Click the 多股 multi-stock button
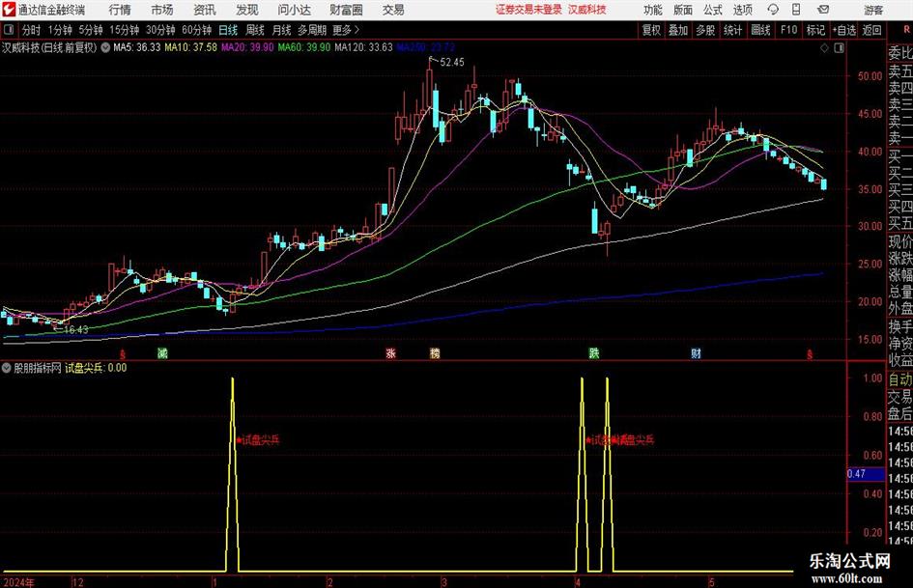913x588 pixels. point(705,30)
